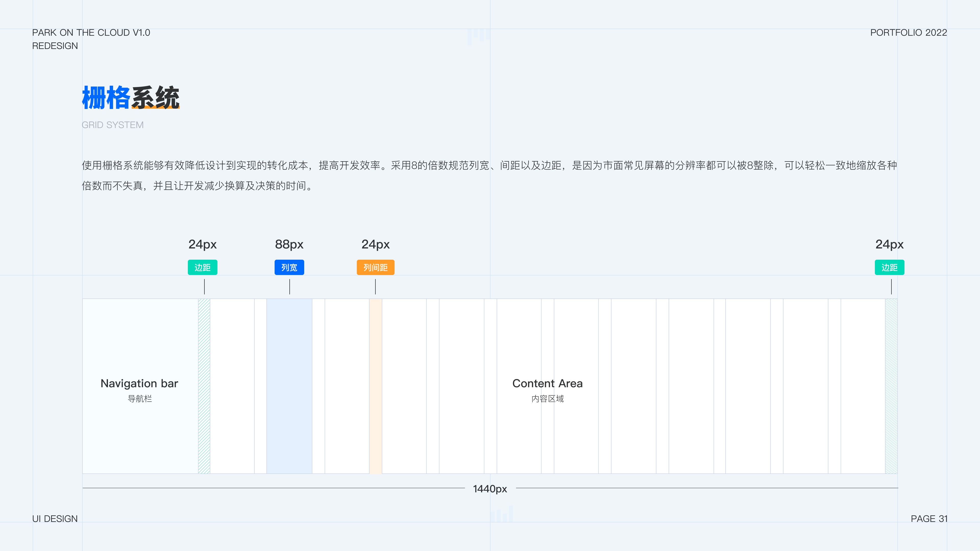
Task: Click the green 边距 tag on right
Action: tap(889, 267)
